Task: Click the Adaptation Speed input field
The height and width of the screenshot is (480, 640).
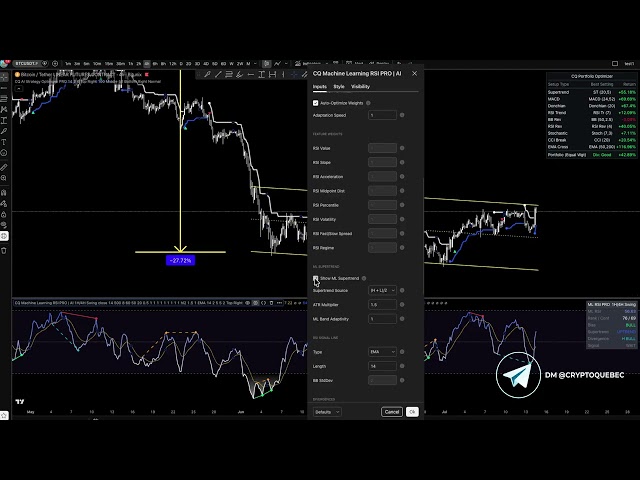Action: pyautogui.click(x=382, y=115)
